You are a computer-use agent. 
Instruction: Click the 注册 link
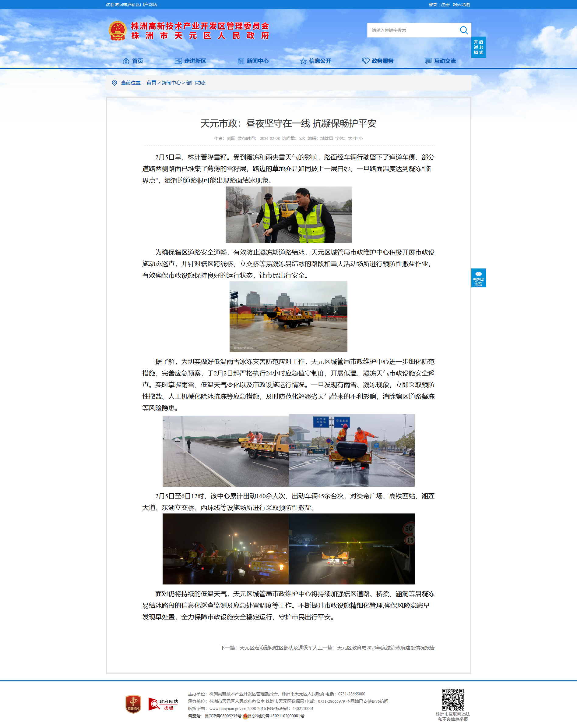(x=445, y=5)
